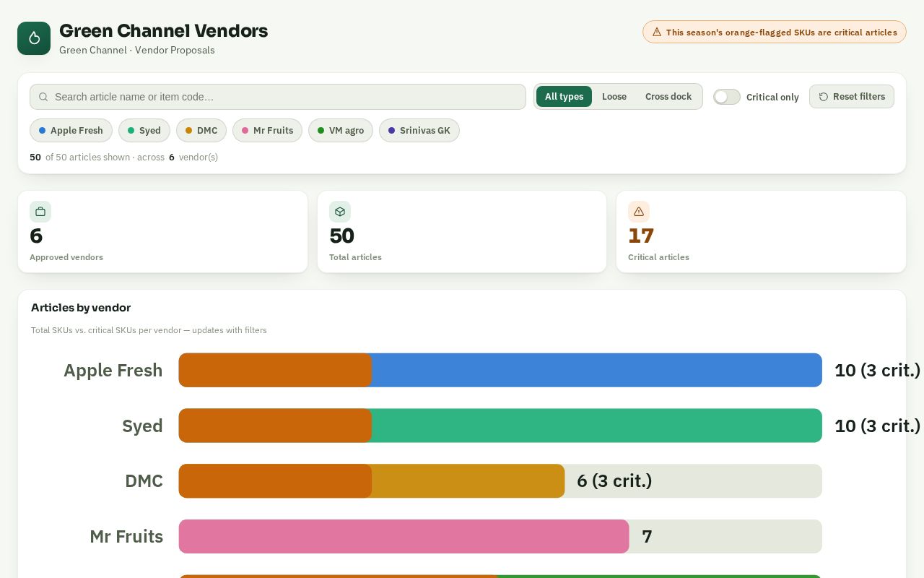Click the pink Mr Fruits bar
The image size is (924, 578).
pyautogui.click(x=404, y=537)
